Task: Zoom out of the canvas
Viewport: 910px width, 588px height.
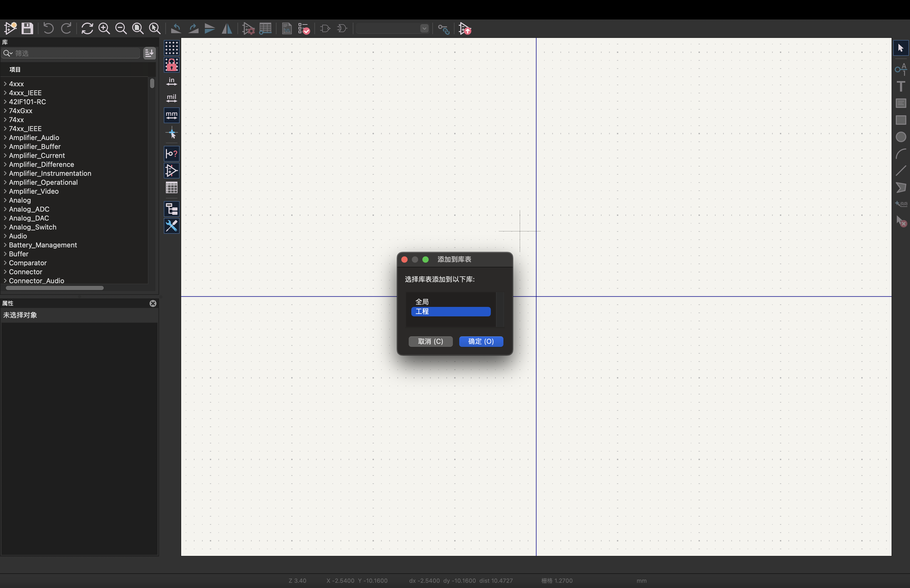Action: pos(121,28)
